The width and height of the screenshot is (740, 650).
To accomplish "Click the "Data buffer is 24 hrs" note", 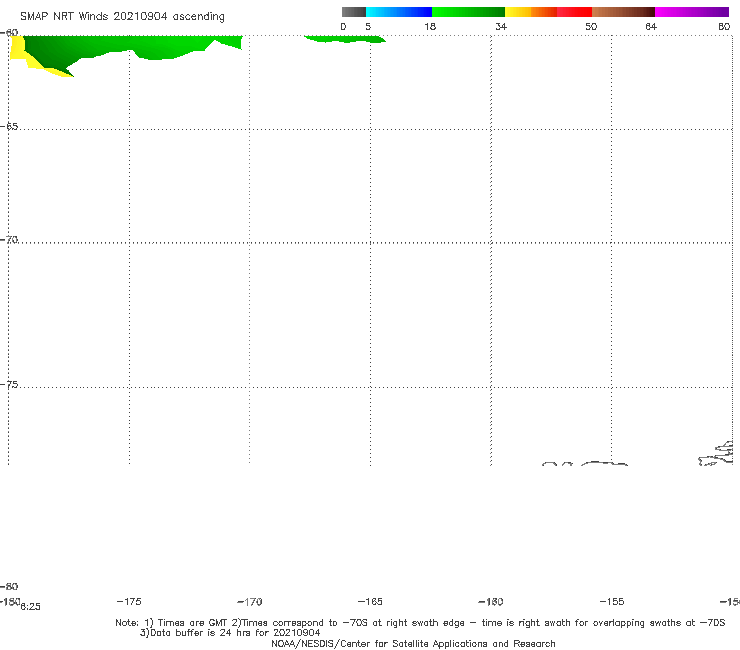I will (x=230, y=633).
